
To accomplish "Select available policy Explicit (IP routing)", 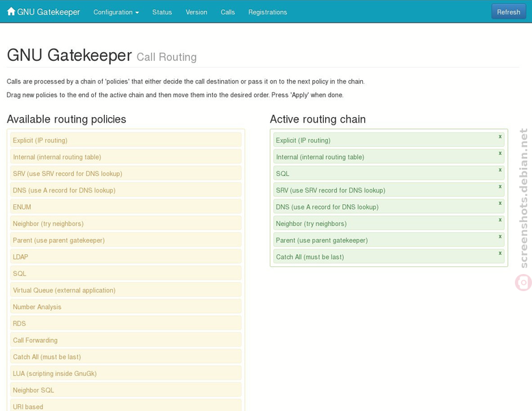I will pos(126,140).
